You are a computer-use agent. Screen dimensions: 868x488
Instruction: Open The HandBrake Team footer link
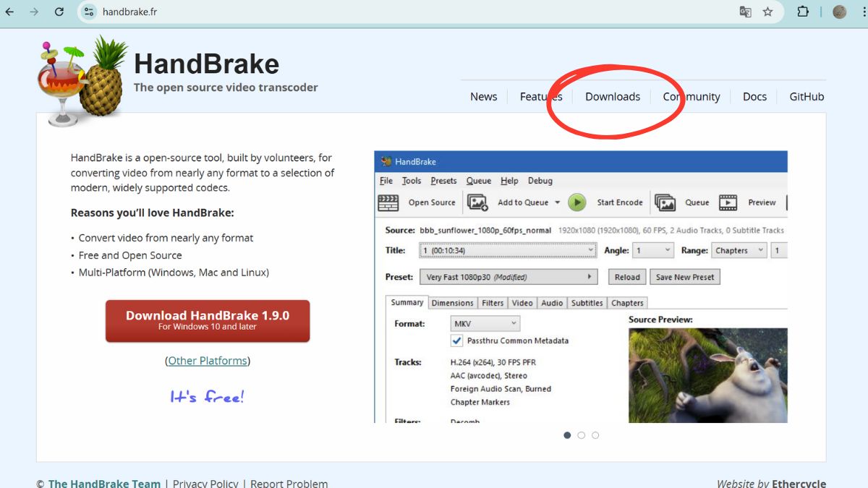pyautogui.click(x=104, y=484)
